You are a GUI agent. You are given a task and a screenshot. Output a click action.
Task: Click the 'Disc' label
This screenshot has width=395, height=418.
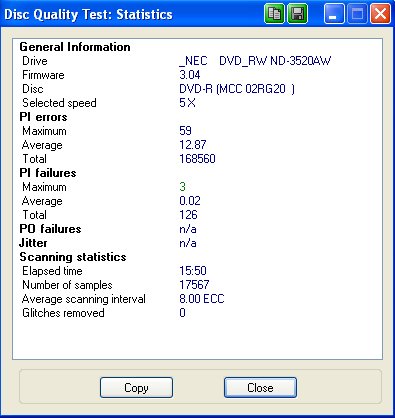[x=33, y=89]
